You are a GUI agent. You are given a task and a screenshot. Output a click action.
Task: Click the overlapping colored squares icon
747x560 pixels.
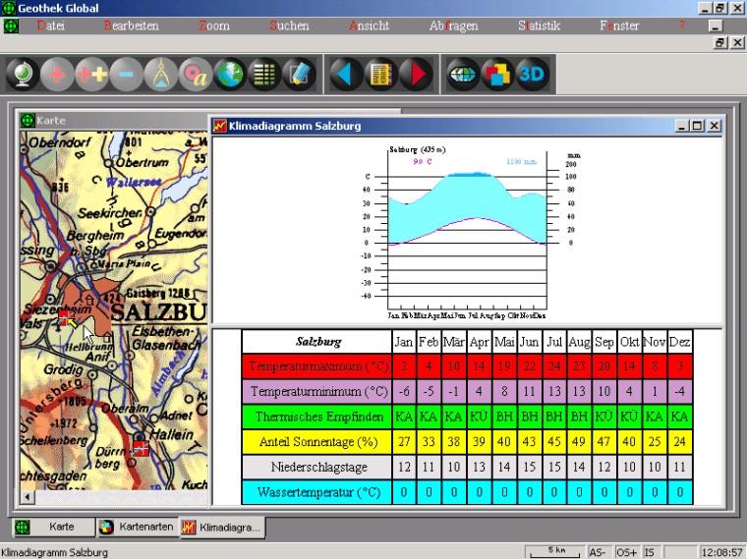(496, 75)
